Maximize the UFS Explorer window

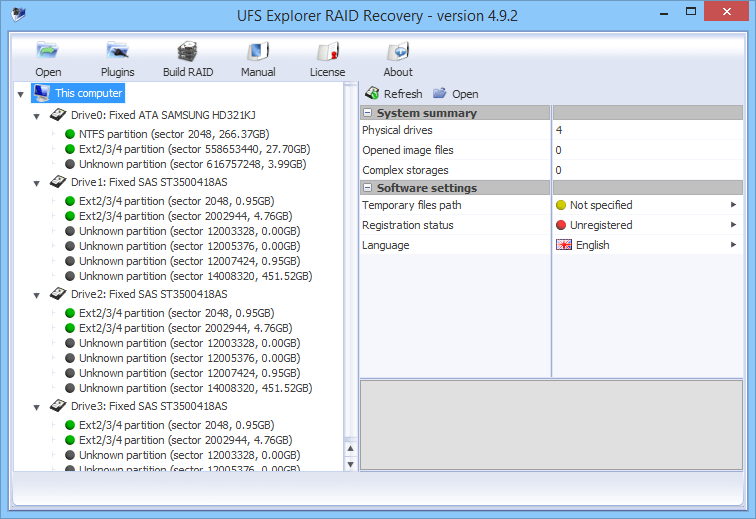point(691,12)
